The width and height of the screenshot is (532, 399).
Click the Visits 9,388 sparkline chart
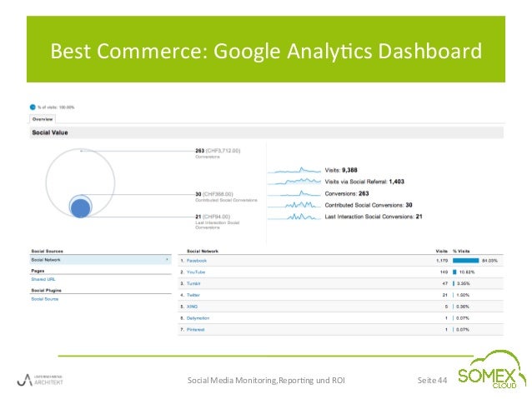294,170
